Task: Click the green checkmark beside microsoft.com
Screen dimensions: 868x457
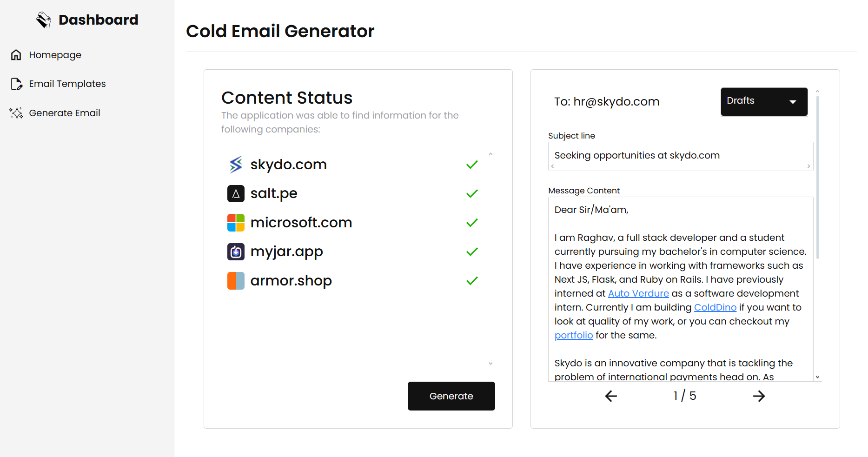Action: (x=472, y=223)
